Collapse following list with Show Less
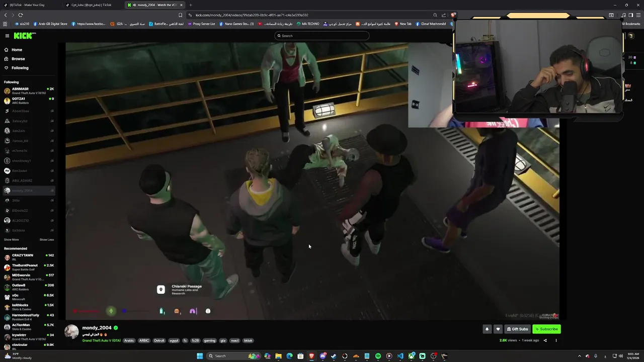 47,240
